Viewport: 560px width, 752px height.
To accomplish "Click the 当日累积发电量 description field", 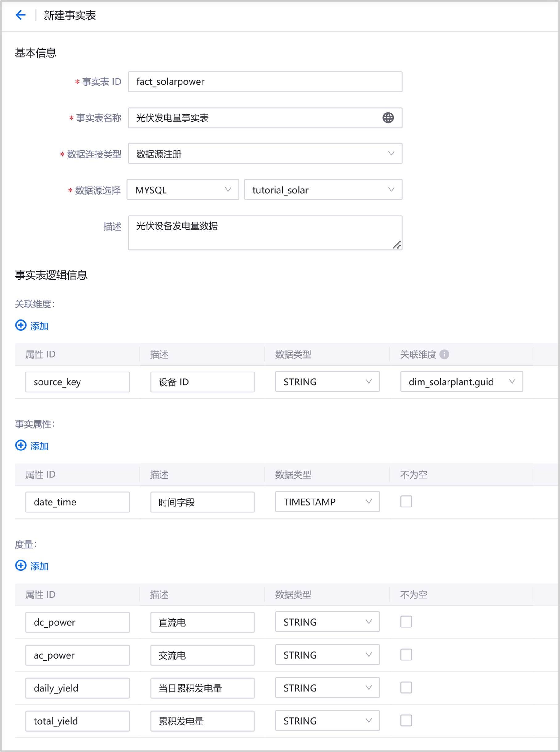I will point(202,688).
